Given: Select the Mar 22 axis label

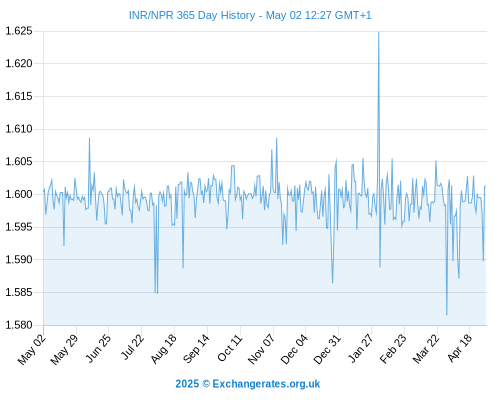Looking at the screenshot, I should tap(426, 349).
